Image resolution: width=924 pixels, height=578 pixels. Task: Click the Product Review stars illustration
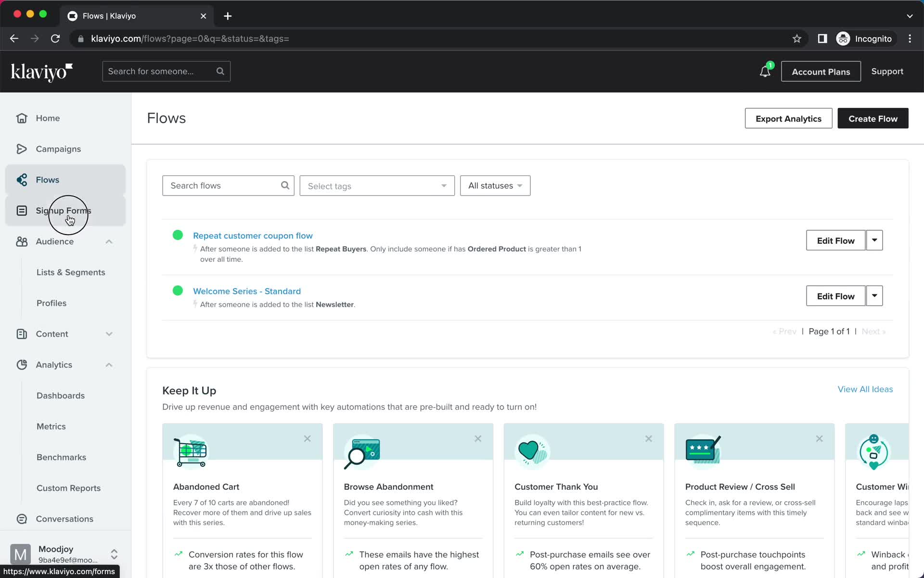click(703, 450)
